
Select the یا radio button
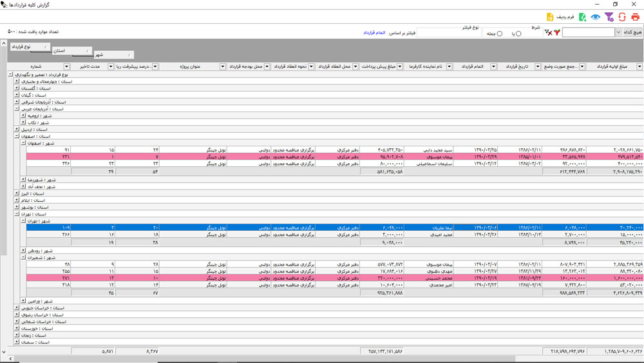[518, 34]
